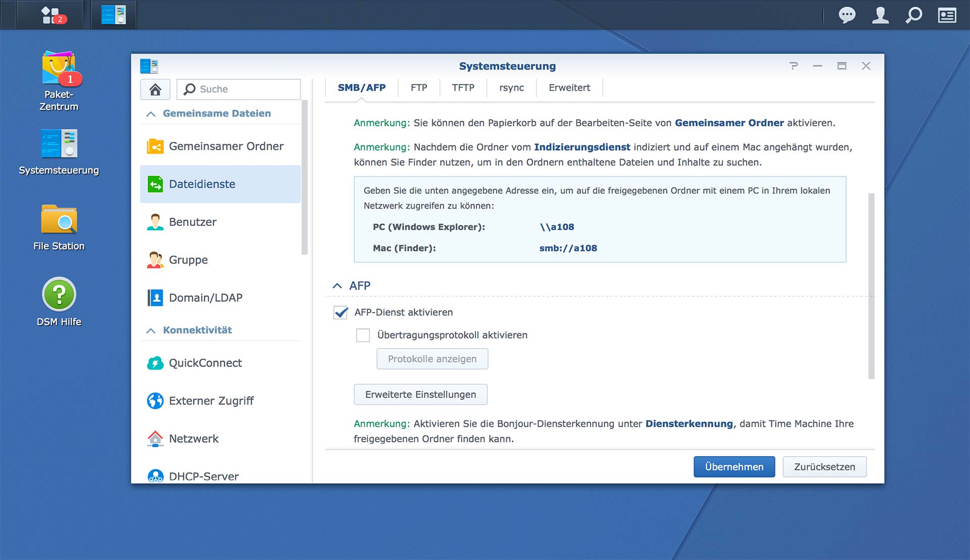This screenshot has height=560, width=970.
Task: Click the Systemsteuerung taskbar icon
Action: coord(114,15)
